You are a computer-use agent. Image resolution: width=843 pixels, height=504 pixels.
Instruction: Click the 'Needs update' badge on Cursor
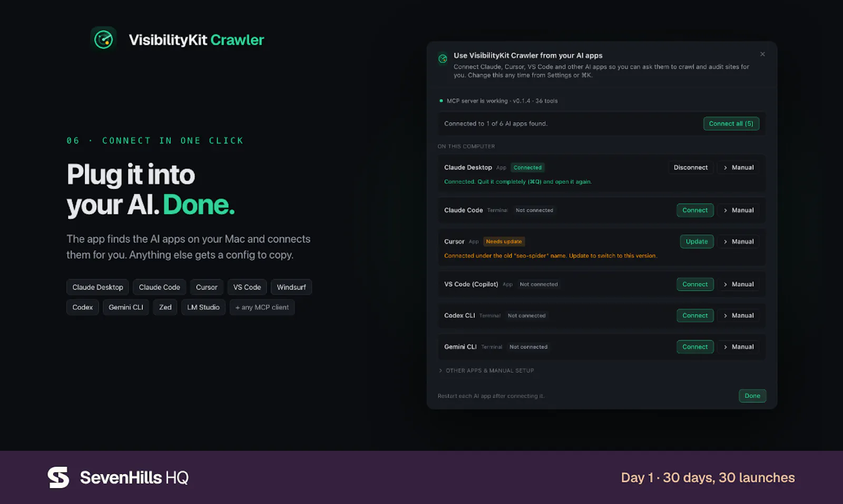[504, 242]
